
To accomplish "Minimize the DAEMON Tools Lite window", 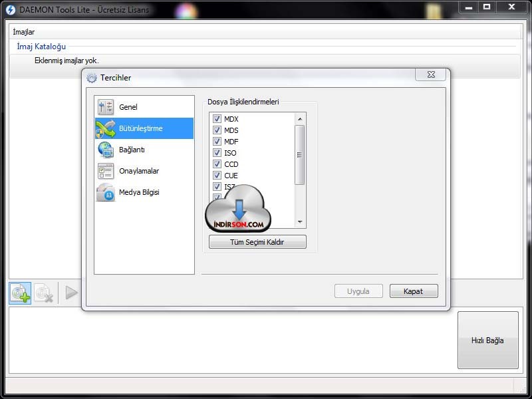I will [x=469, y=7].
